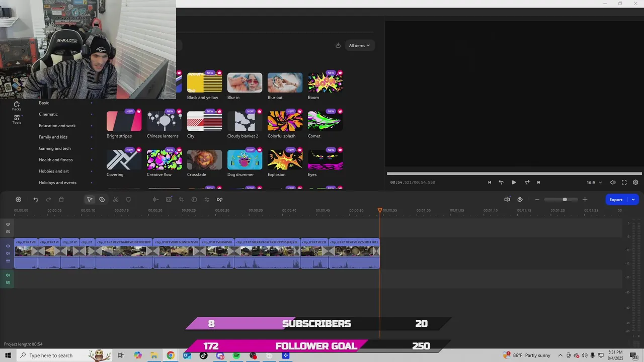Redo the last undone edit
This screenshot has height=362, width=644.
coord(49,200)
